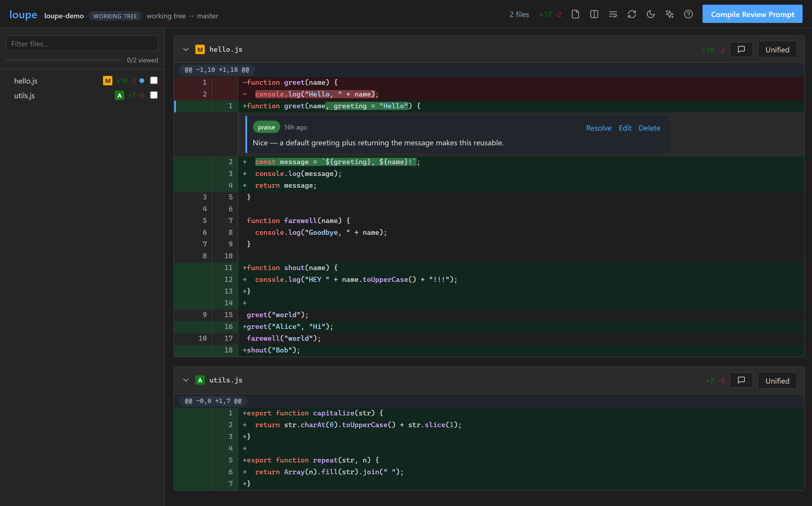The image size is (812, 506).
Task: Click the '2 files' summary text
Action: pyautogui.click(x=519, y=14)
